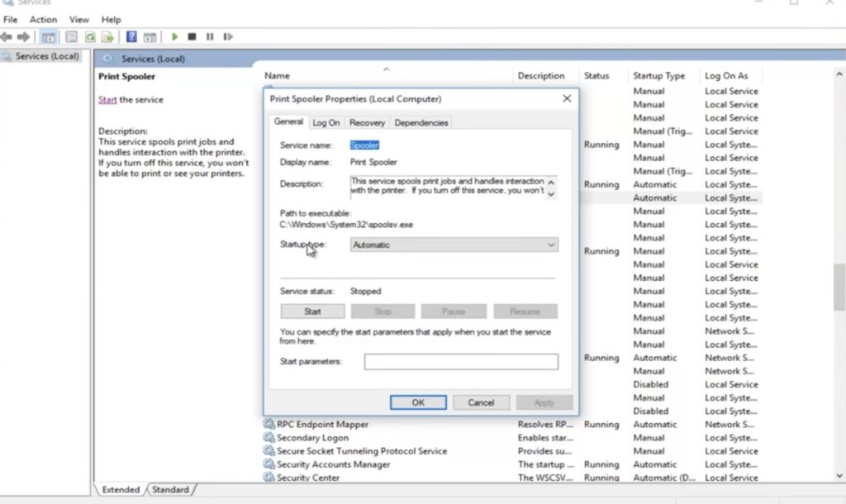Click the Apply button in the dialog
Screen dimensions: 846x504
pos(544,402)
